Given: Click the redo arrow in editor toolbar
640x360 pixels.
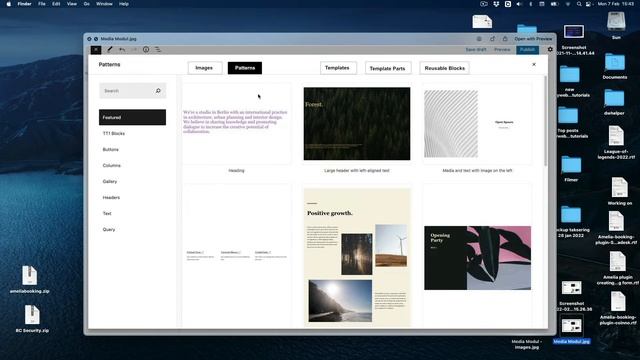Looking at the screenshot, I should click(x=134, y=49).
